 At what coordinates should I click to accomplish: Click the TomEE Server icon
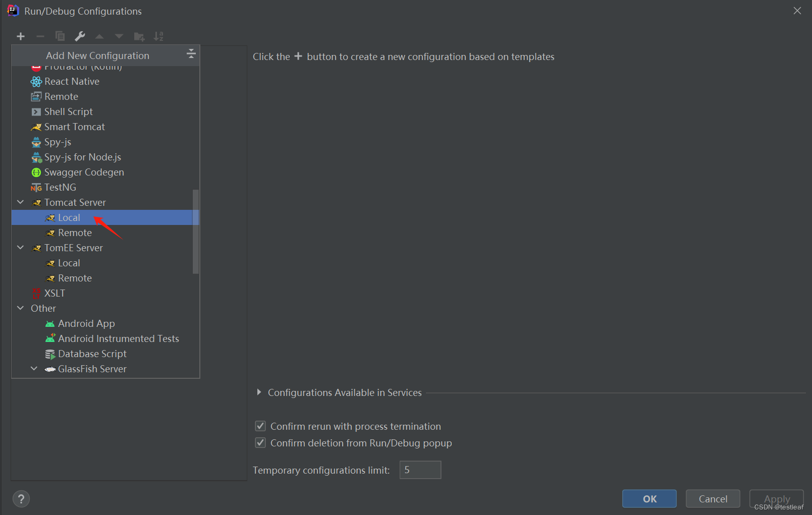click(37, 248)
